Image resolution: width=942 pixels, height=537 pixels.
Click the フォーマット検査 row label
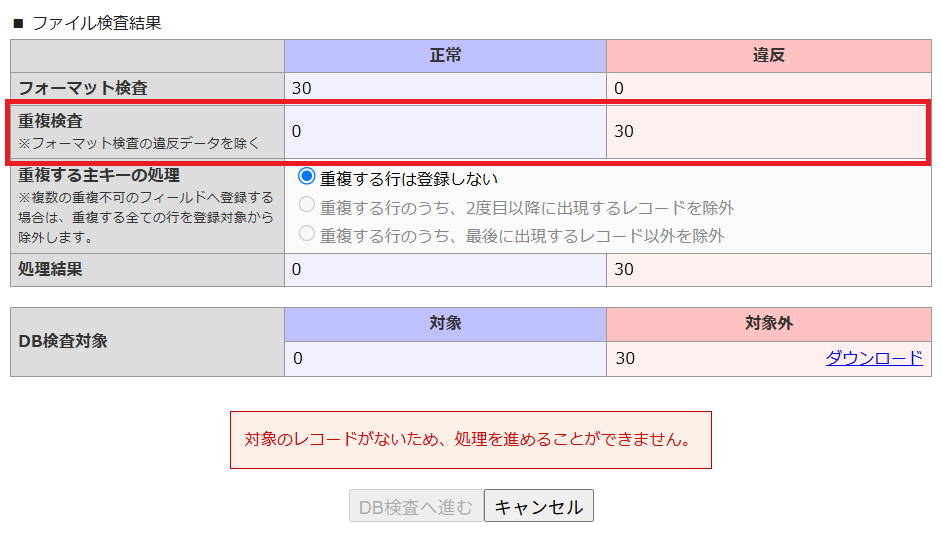(x=82, y=88)
